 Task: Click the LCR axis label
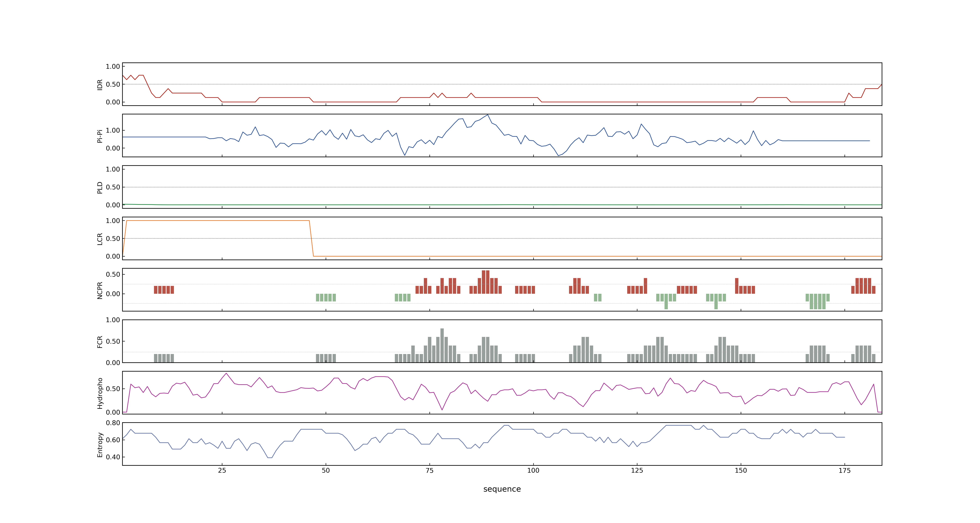(100, 239)
